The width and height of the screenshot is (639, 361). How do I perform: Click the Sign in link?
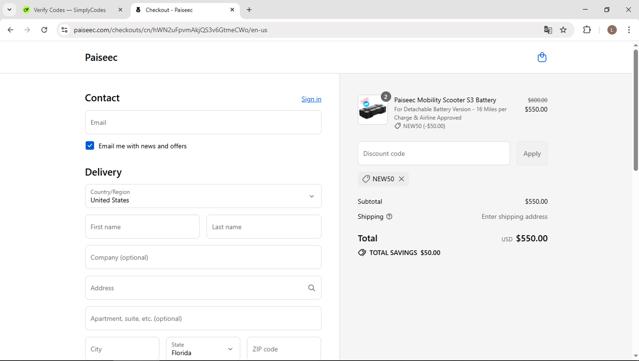click(311, 99)
